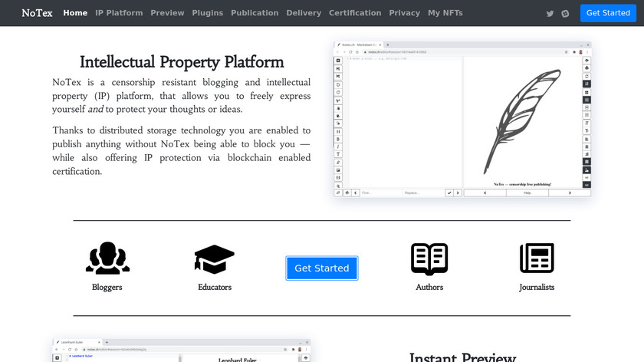Viewport: 644px width, 362px height.
Task: Click Get Started in the navbar
Action: pos(608,13)
